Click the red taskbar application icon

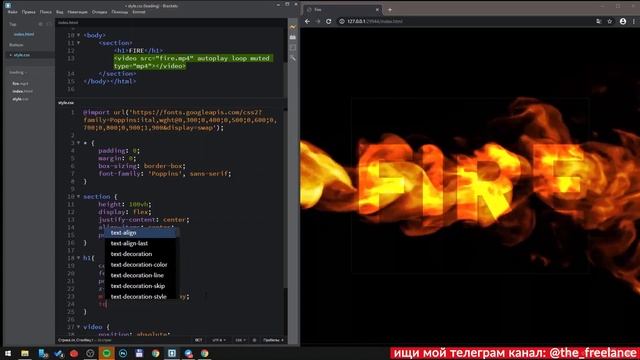pyautogui.click(x=74, y=353)
